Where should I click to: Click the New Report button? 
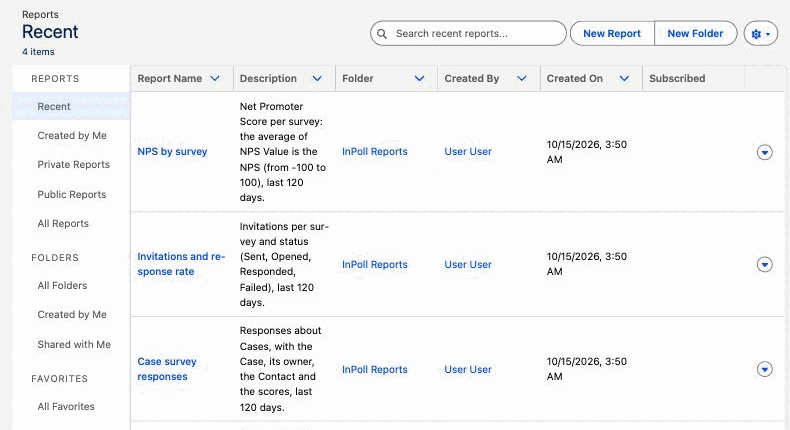pyautogui.click(x=612, y=34)
